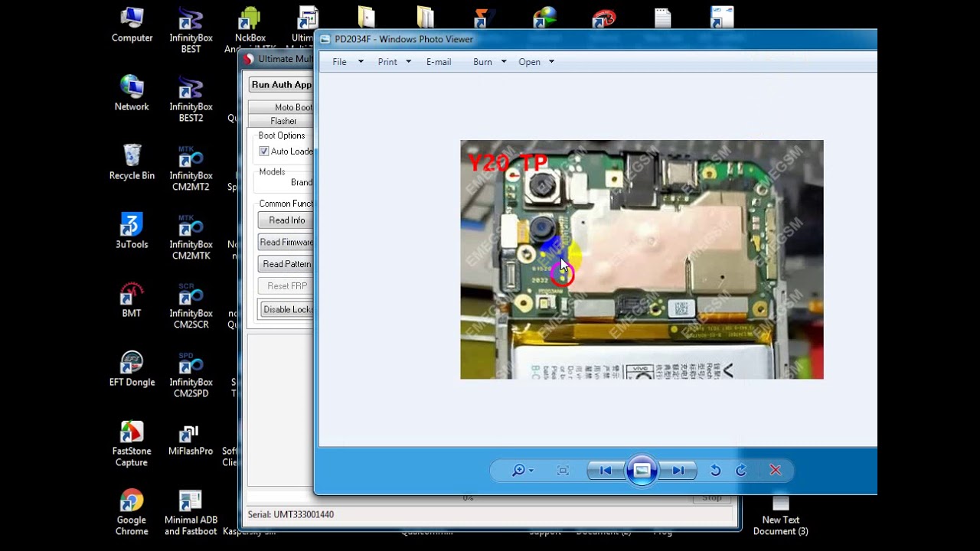The height and width of the screenshot is (551, 980).
Task: Click Disable Locks button in UMT window
Action: [286, 310]
